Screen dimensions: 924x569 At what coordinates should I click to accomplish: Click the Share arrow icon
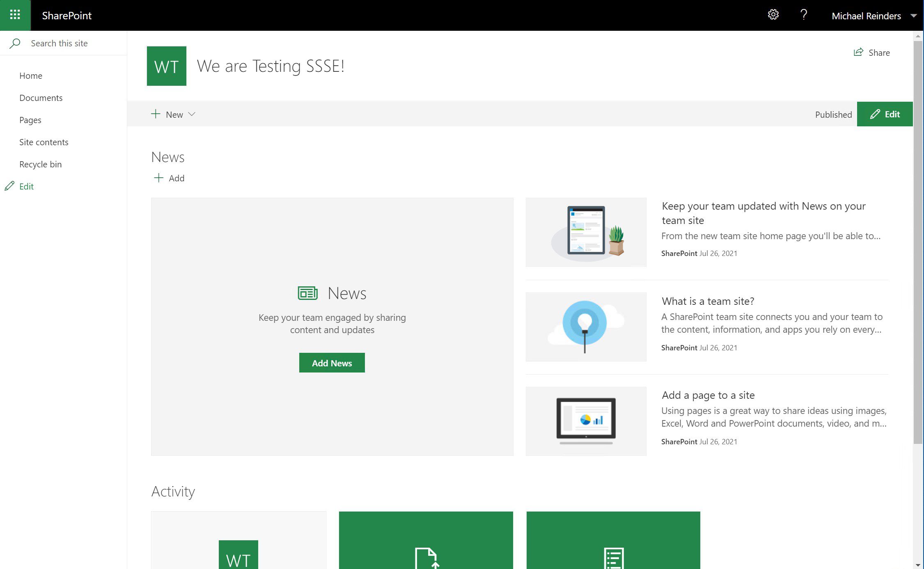coord(858,52)
